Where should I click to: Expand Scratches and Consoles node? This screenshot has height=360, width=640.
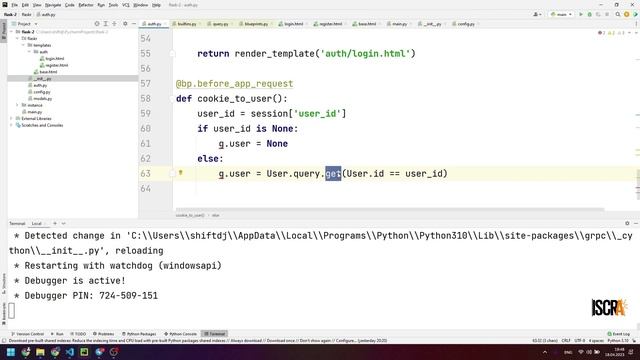click(11, 125)
